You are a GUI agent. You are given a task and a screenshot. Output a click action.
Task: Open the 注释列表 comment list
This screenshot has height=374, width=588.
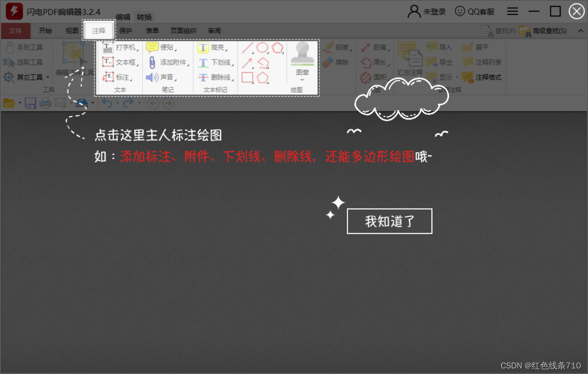(x=482, y=62)
